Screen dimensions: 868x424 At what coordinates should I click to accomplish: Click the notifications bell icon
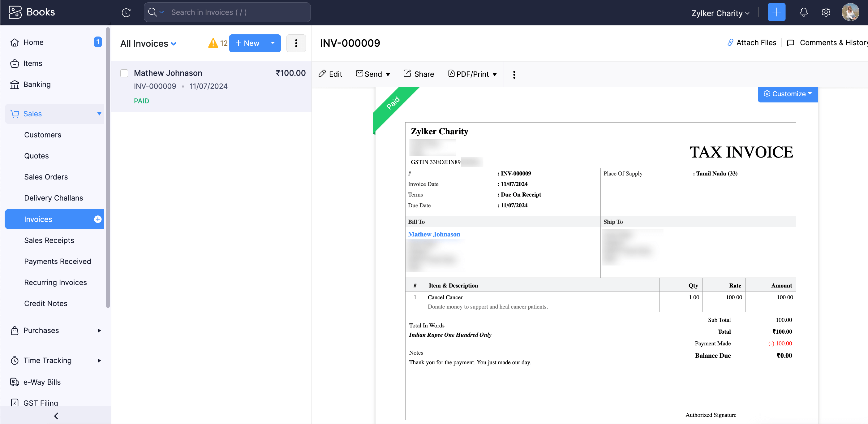pos(804,12)
